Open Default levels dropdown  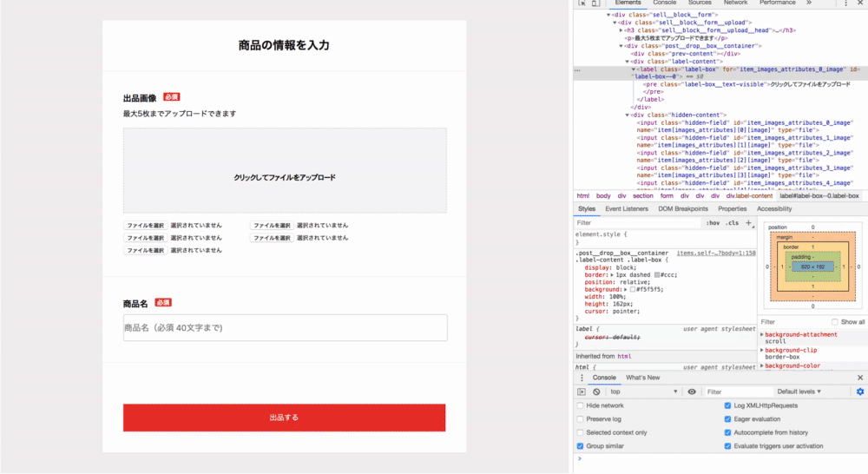799,392
